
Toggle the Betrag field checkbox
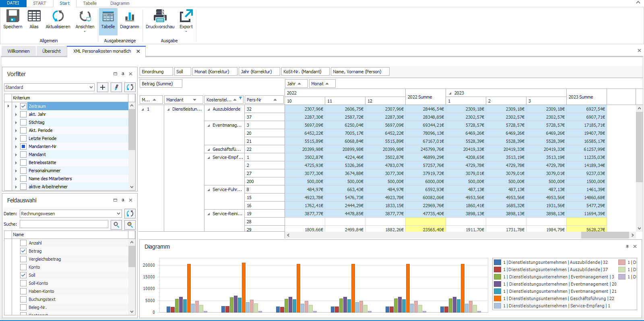pyautogui.click(x=23, y=251)
